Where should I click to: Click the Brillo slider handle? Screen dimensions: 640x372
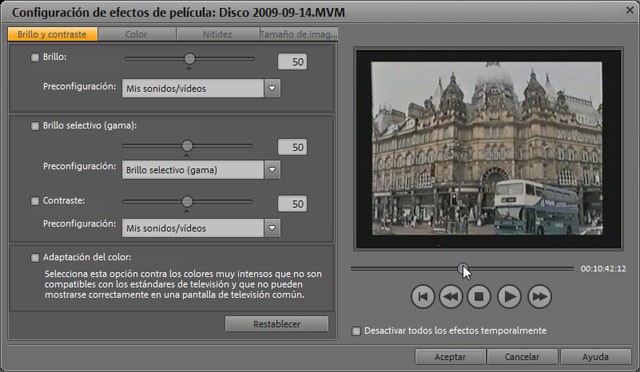point(189,59)
